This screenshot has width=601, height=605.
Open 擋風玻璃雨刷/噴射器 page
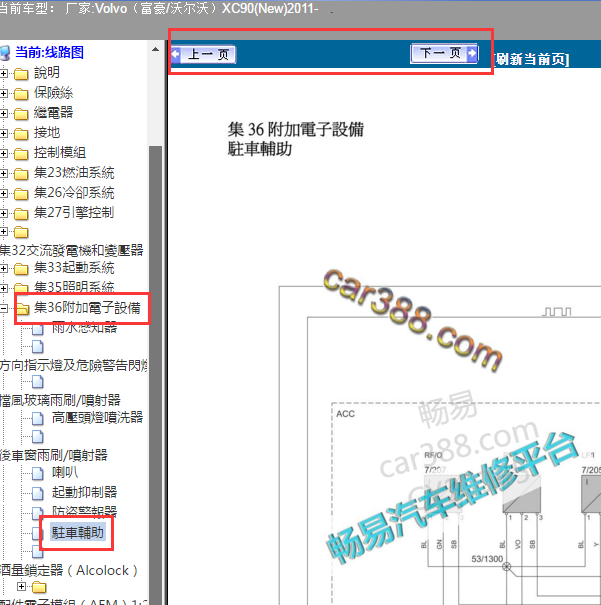[60, 401]
